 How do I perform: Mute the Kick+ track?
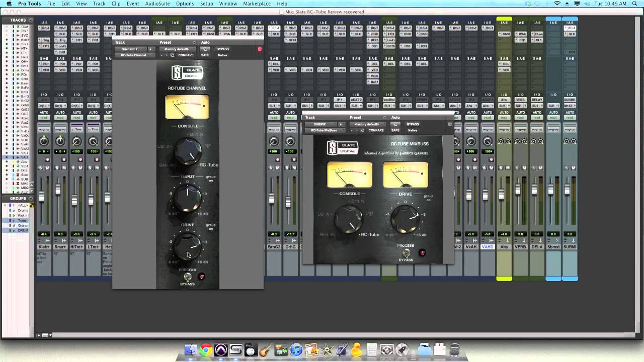47,167
